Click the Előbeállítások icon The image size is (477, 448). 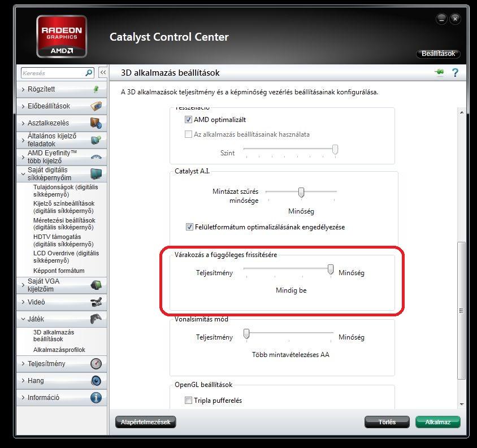tap(96, 106)
